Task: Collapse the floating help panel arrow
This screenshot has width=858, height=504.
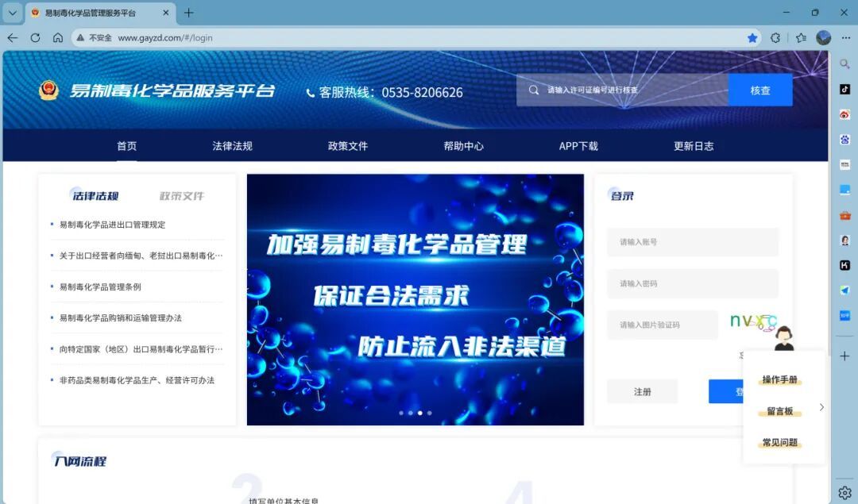Action: [x=821, y=407]
